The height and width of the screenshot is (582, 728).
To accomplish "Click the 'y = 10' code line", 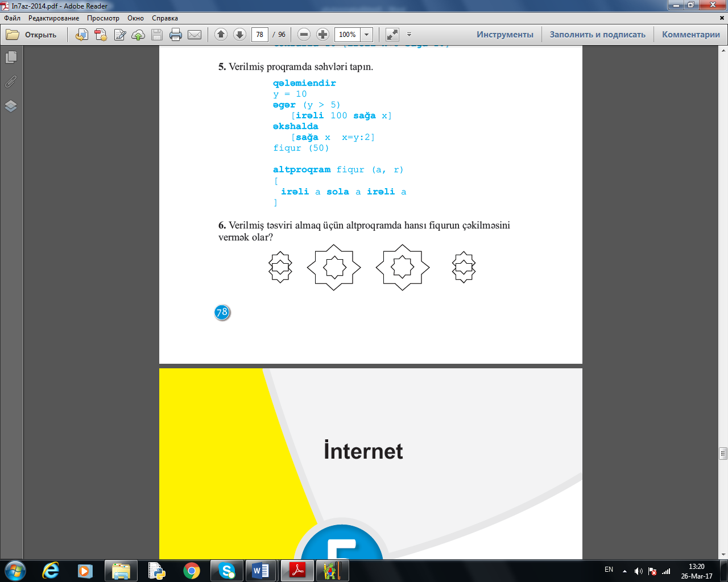I will 289,94.
